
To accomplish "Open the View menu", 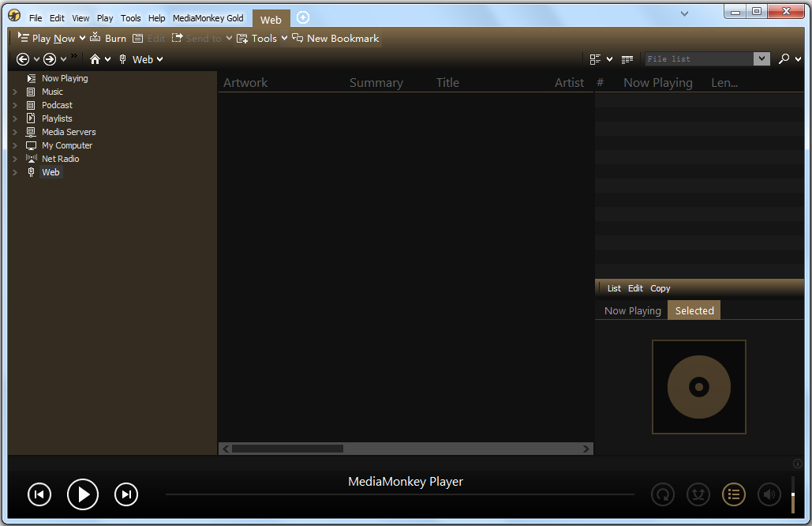I will pyautogui.click(x=80, y=18).
